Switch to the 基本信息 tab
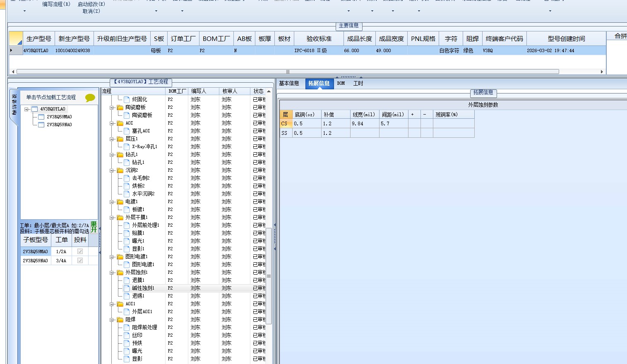 coord(289,83)
